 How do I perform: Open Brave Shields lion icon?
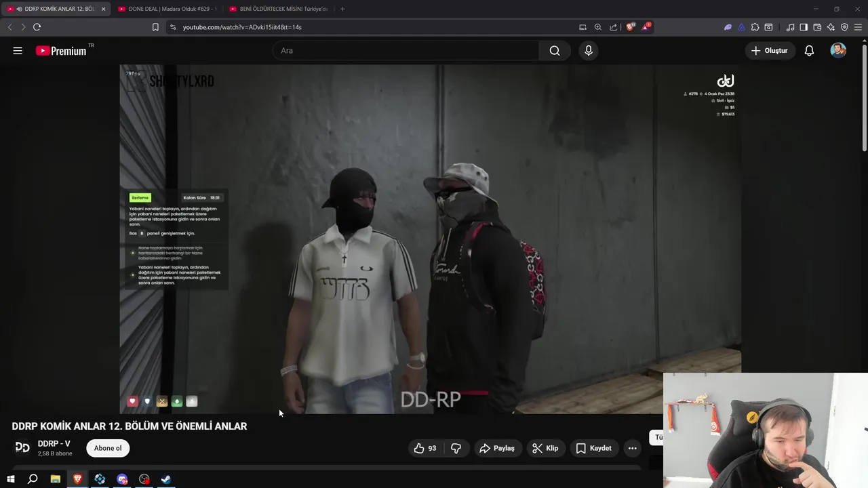click(x=631, y=27)
